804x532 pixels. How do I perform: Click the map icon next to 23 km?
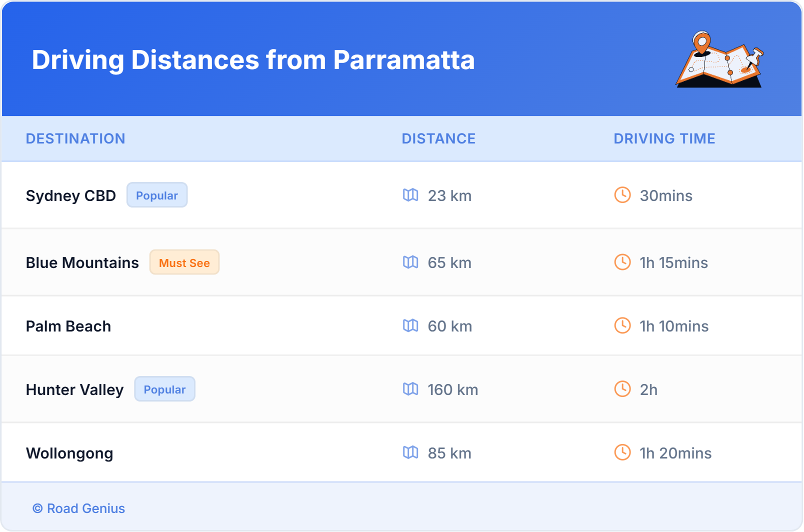[x=411, y=195]
